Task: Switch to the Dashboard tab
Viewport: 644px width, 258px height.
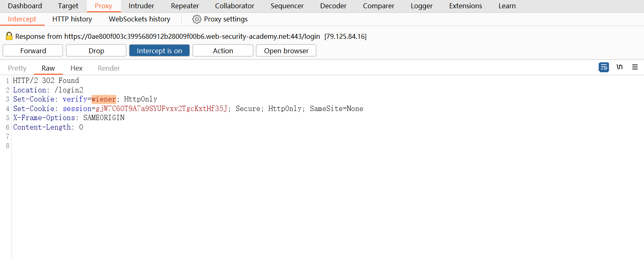Action: [x=25, y=6]
